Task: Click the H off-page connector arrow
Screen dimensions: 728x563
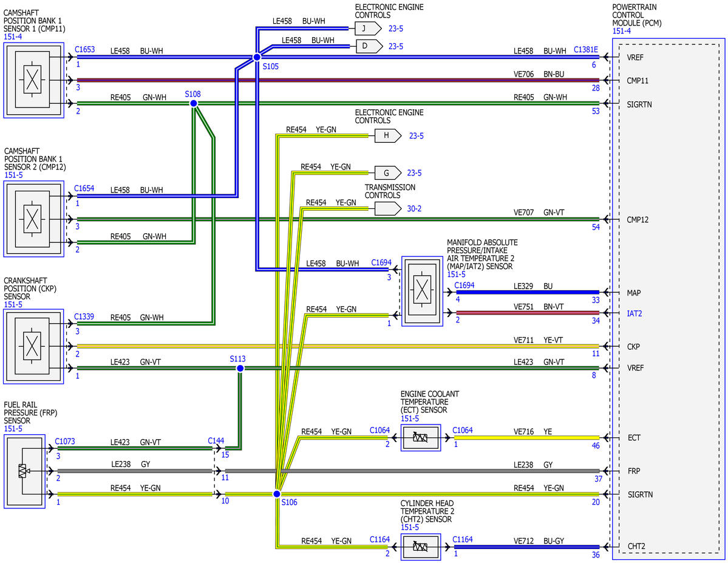Action: [x=387, y=135]
